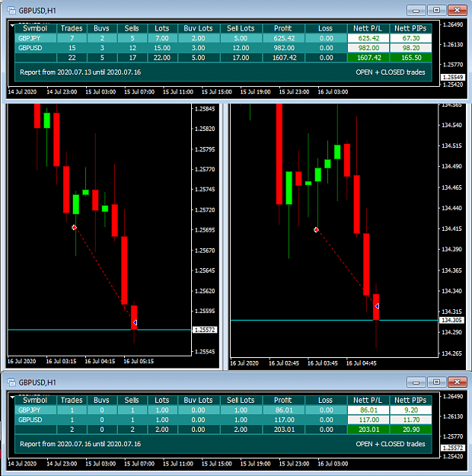Click the chart icon in the upper GBPUSD,H1 title bar

click(x=11, y=11)
